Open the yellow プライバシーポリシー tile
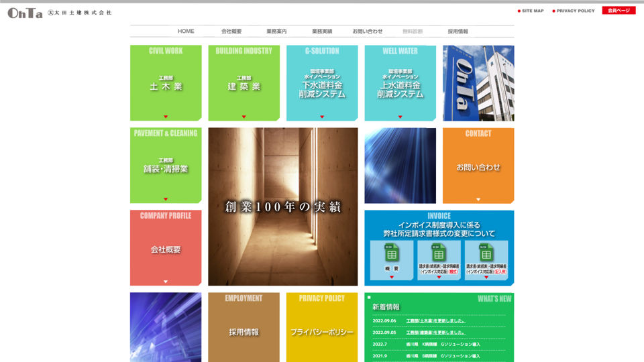Screen dimensions: 644x362 coord(322,331)
